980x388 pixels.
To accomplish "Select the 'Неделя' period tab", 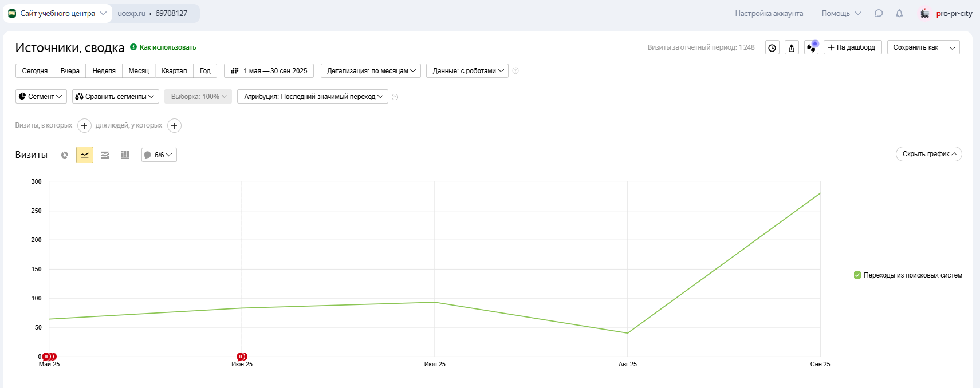I will click(104, 71).
